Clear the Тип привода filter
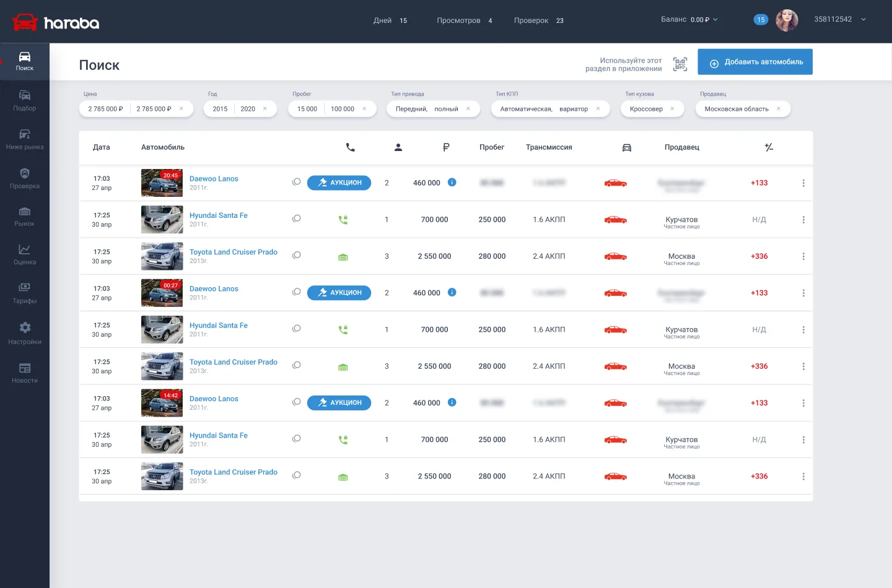This screenshot has height=588, width=892. (468, 109)
